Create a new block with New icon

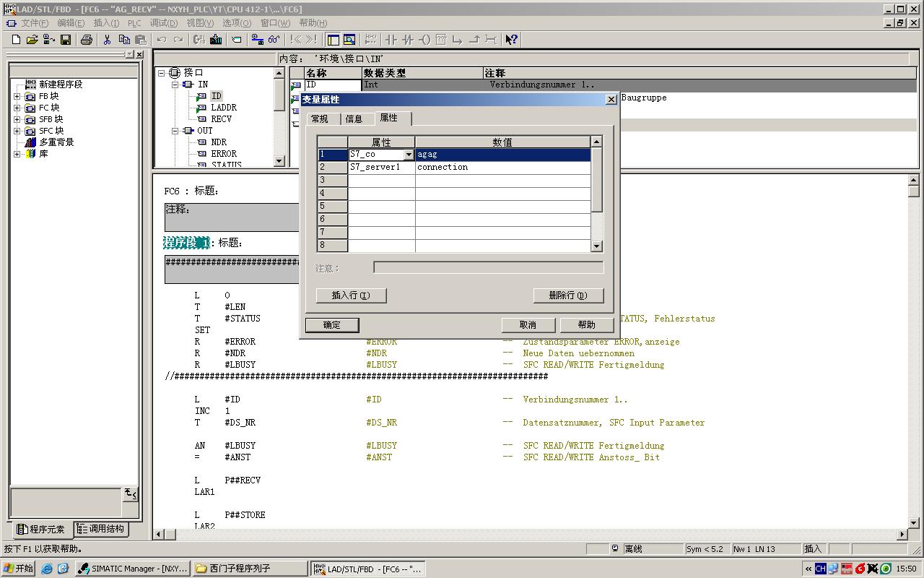(16, 40)
